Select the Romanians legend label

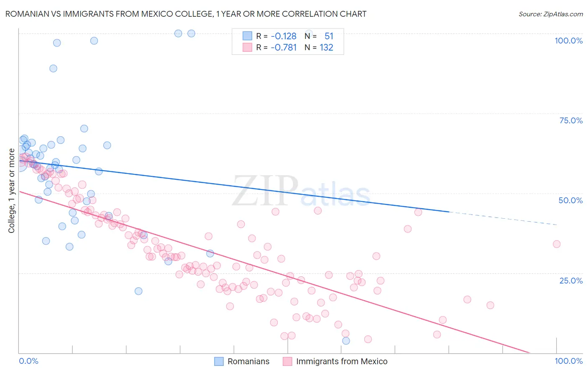pyautogui.click(x=248, y=361)
